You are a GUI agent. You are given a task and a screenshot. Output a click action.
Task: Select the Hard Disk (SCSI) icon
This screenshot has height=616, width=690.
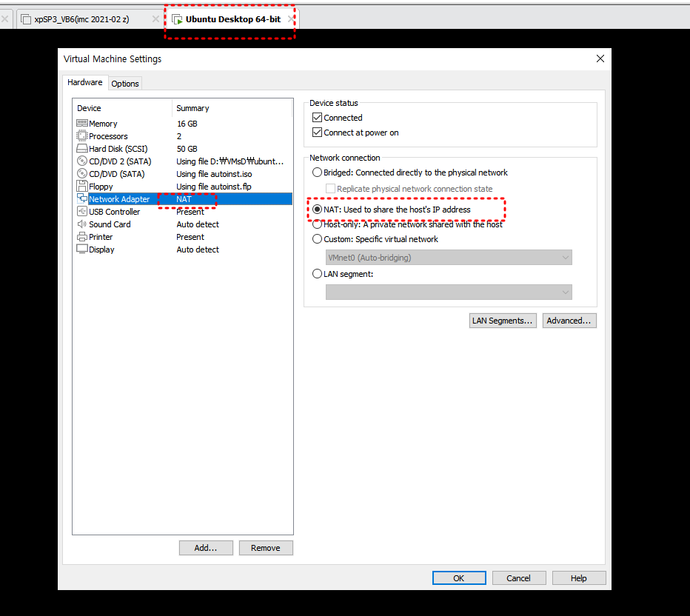82,148
